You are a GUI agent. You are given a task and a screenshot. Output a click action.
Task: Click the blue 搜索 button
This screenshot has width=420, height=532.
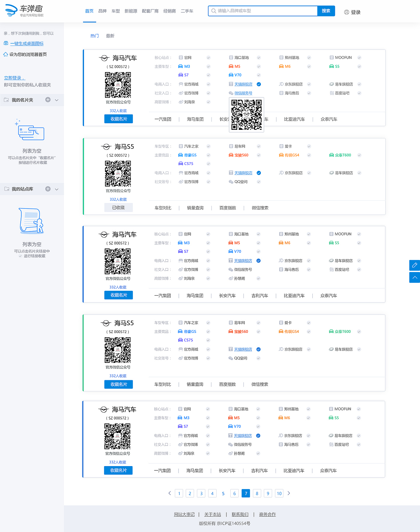click(x=326, y=11)
